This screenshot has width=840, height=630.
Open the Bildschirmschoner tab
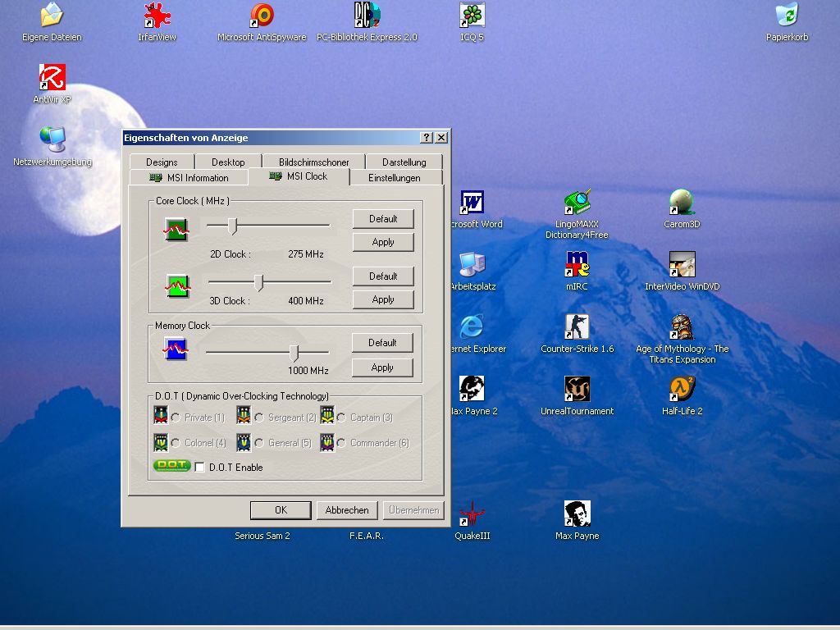[x=313, y=162]
